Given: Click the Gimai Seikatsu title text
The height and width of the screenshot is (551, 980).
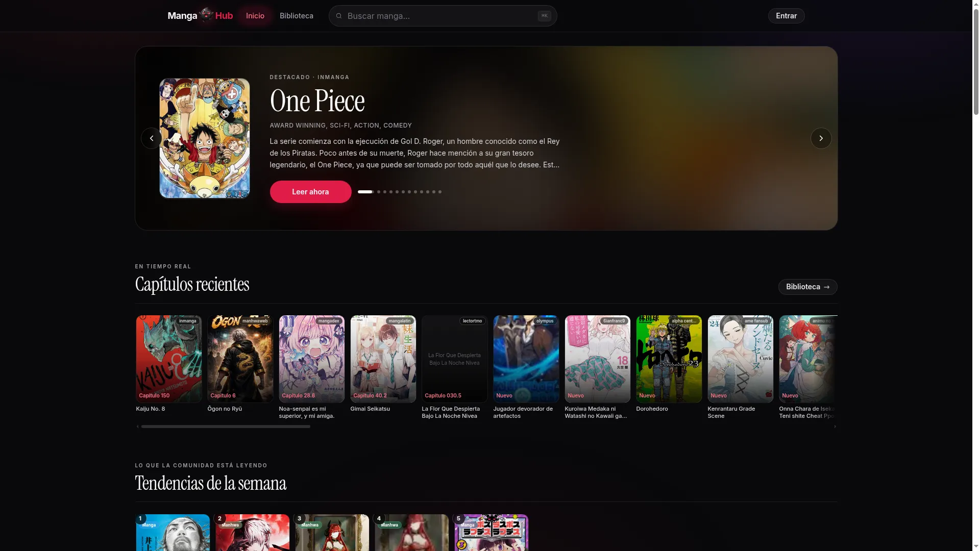Looking at the screenshot, I should [x=370, y=409].
